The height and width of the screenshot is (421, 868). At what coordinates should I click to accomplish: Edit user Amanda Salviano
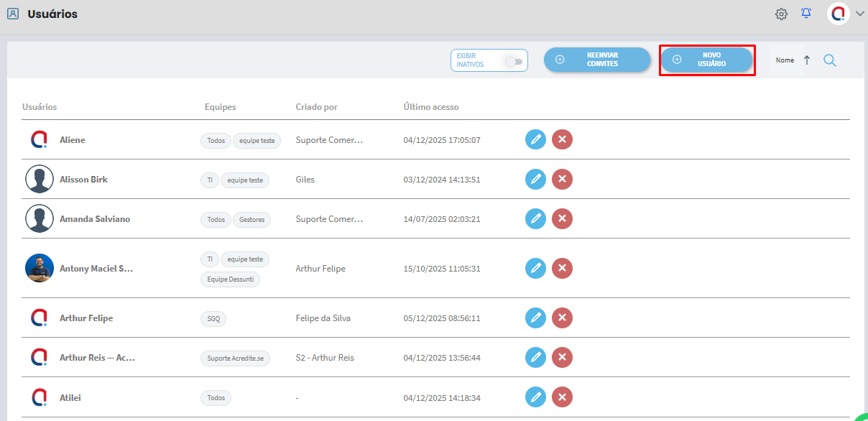point(535,218)
